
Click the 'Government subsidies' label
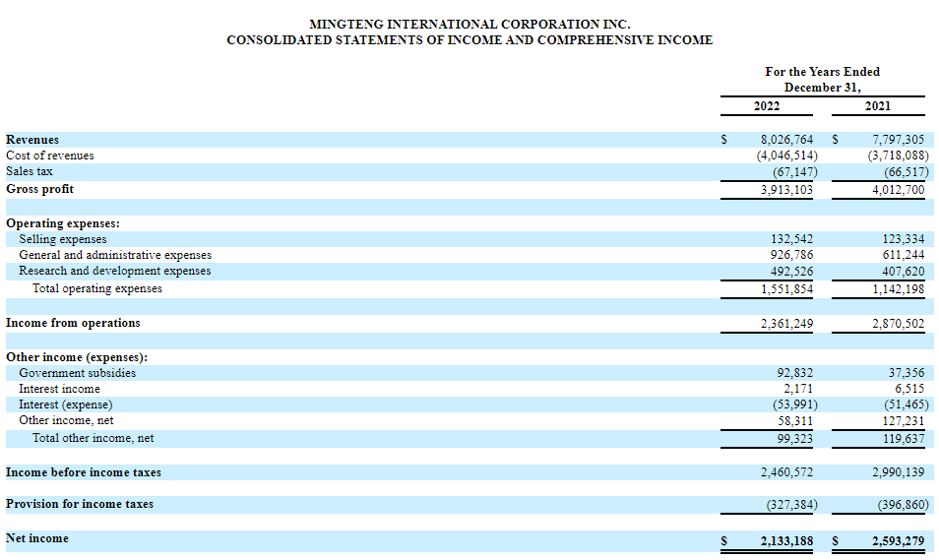coord(77,373)
